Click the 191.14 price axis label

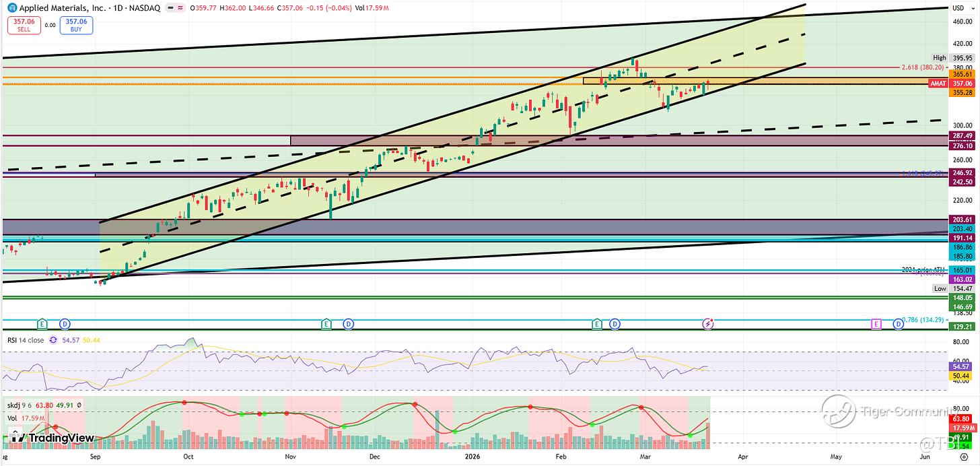(x=963, y=238)
